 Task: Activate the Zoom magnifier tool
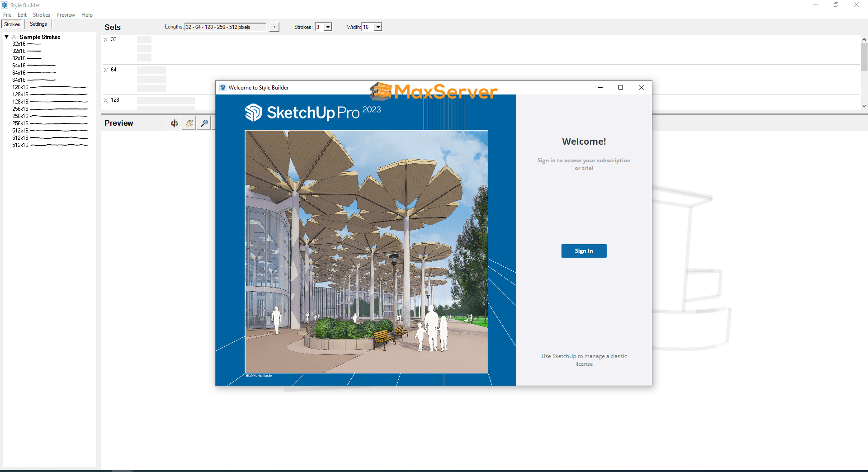coord(204,123)
